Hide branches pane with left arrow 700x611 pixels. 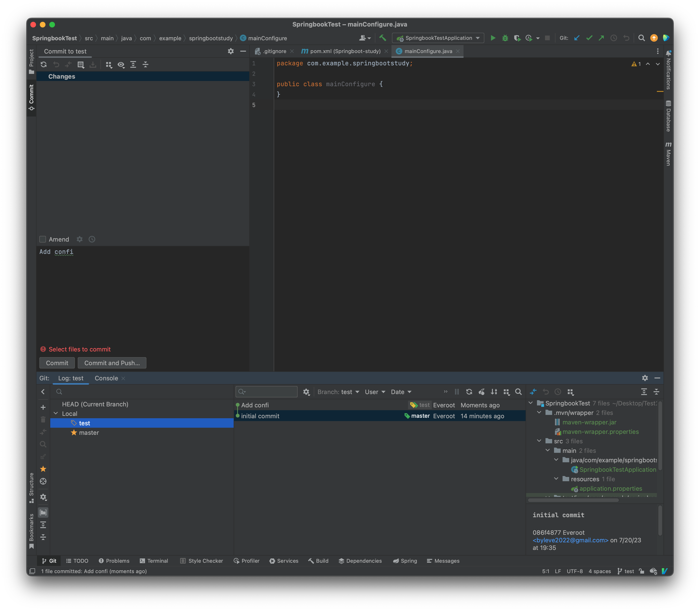click(x=43, y=392)
